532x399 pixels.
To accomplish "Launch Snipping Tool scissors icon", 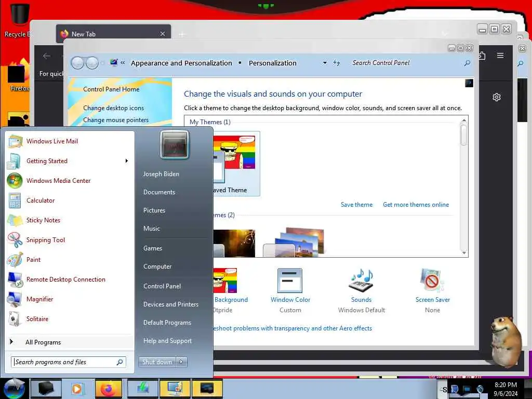I will click(15, 240).
